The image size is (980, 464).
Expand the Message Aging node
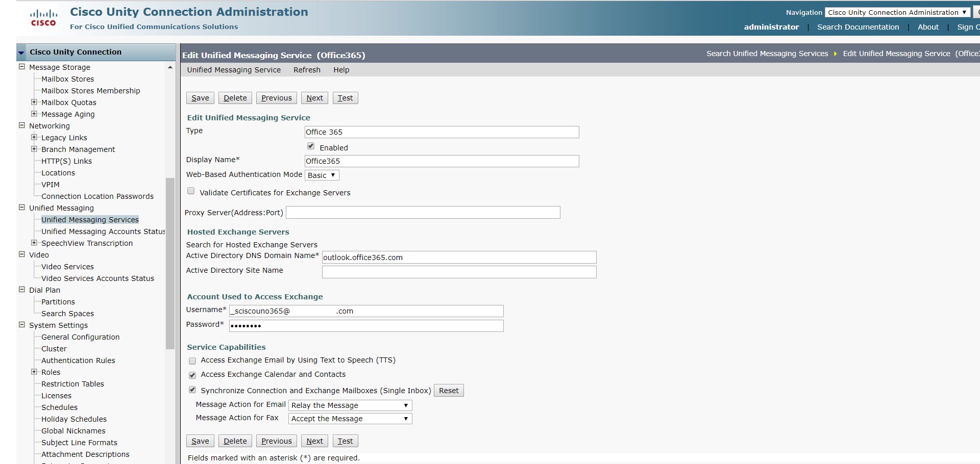pyautogui.click(x=34, y=114)
